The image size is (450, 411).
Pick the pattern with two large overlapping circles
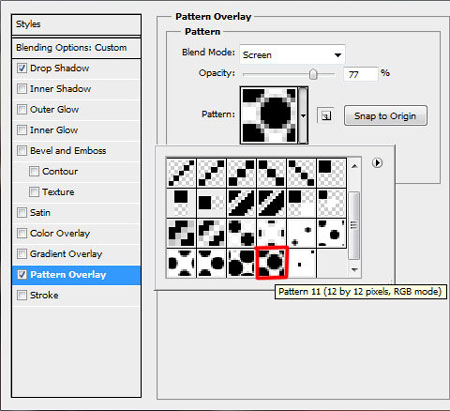241,263
